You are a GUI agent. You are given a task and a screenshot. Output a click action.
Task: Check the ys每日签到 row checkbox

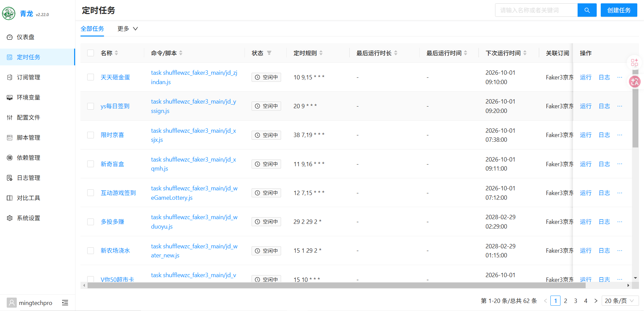(x=91, y=106)
